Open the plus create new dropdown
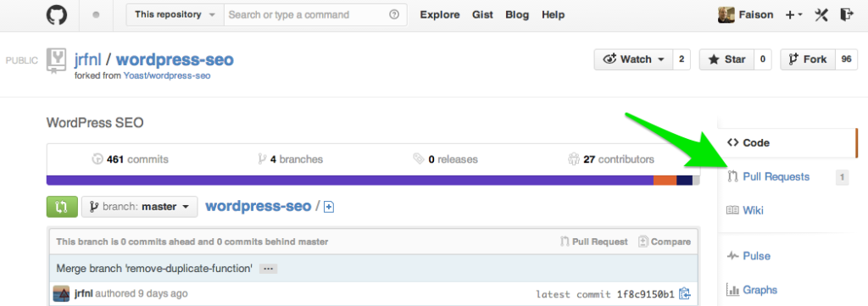This screenshot has height=306, width=868. 793,15
